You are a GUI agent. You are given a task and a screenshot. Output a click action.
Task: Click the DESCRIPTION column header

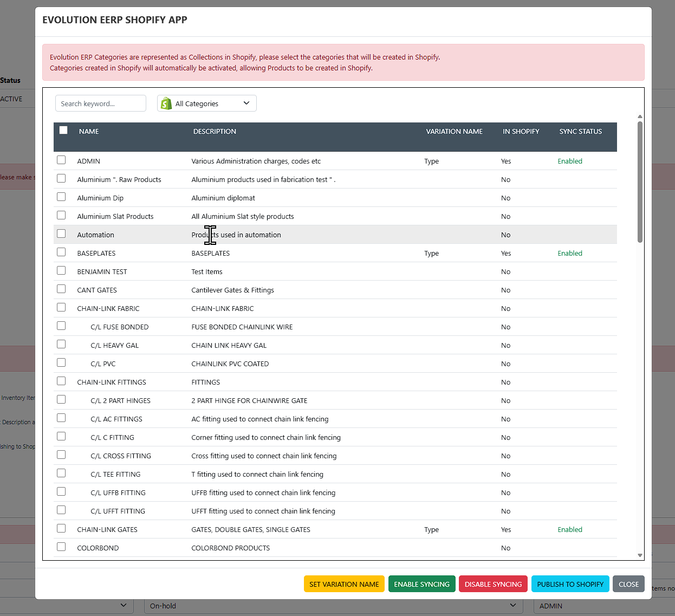[215, 132]
